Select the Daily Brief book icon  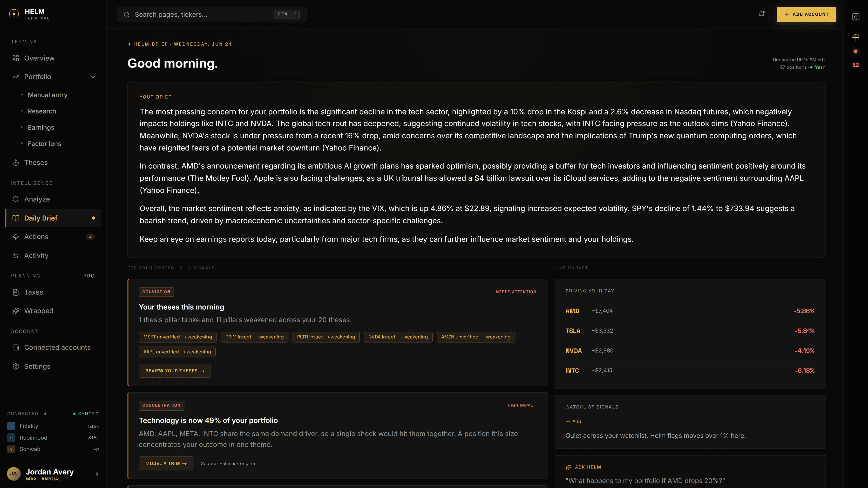[x=16, y=218]
